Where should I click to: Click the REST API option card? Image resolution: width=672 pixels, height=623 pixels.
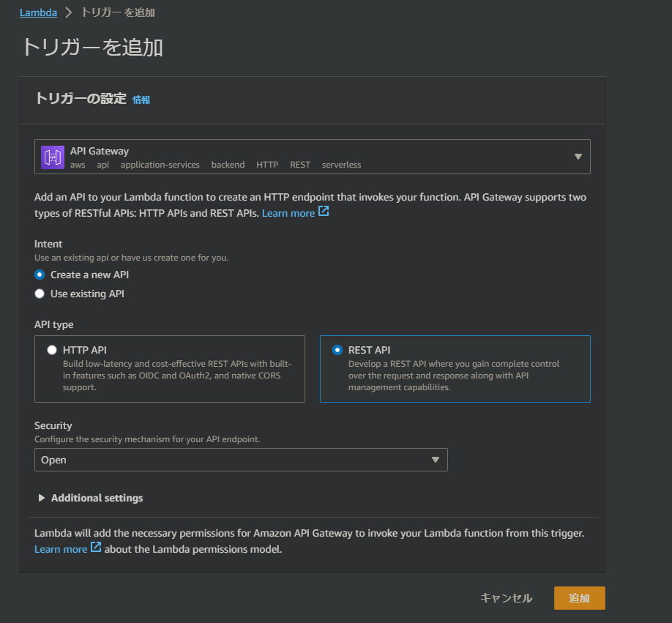455,369
